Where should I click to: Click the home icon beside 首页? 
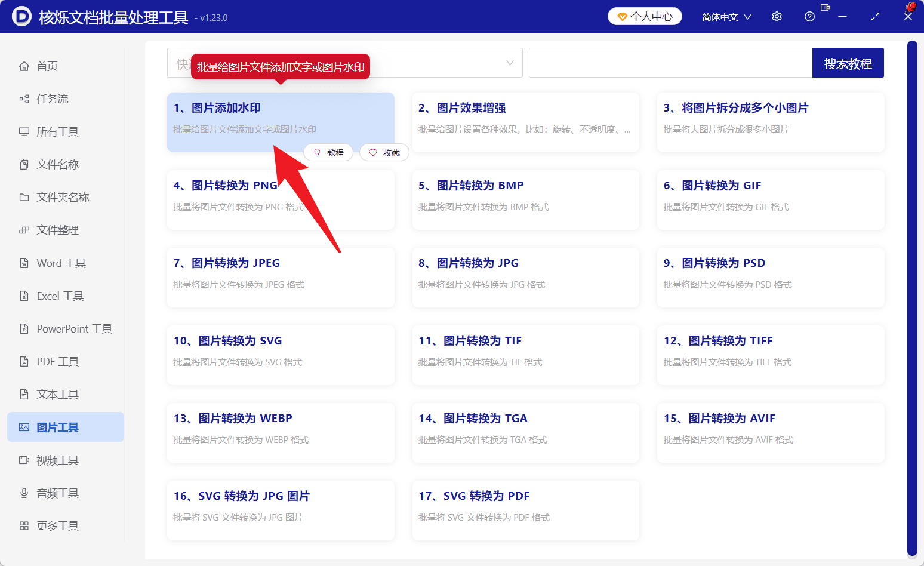(24, 66)
